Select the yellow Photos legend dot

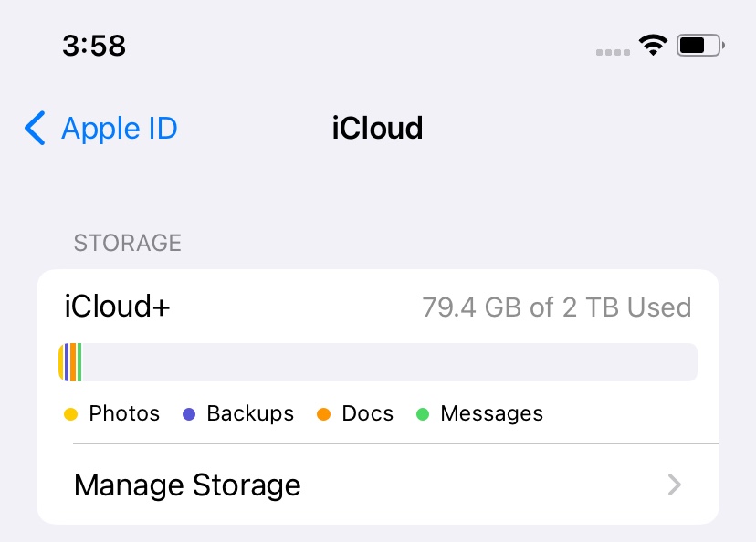coord(71,413)
